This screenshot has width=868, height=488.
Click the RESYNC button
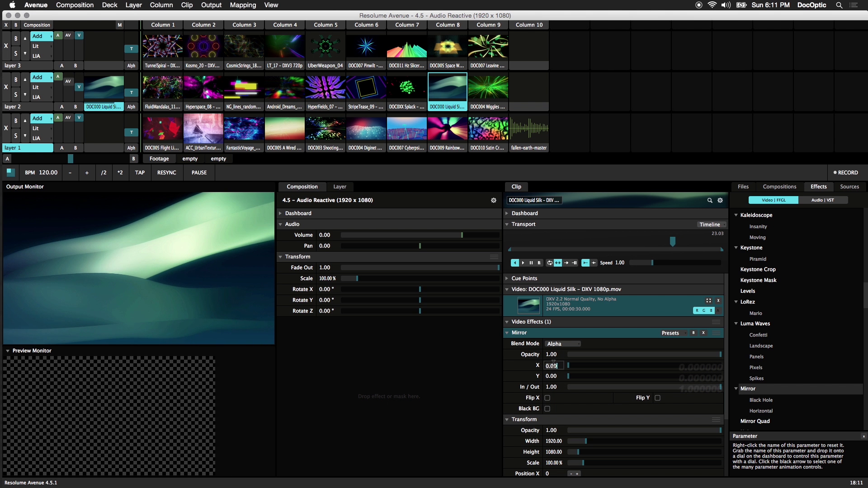point(166,173)
